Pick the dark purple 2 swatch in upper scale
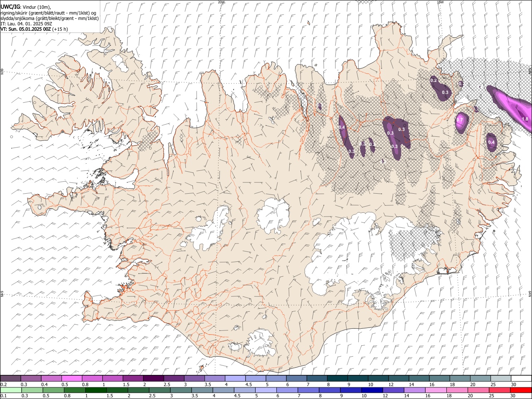This screenshot has width=532, height=399. coord(153,378)
